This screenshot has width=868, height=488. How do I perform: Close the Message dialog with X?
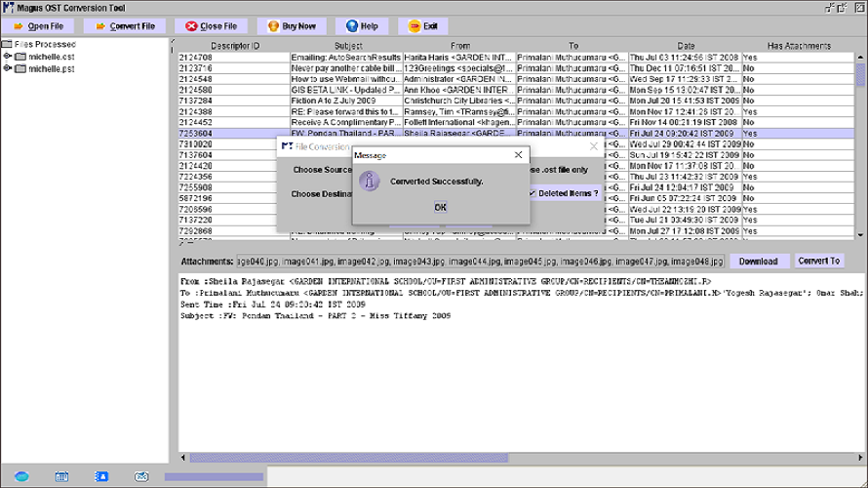(x=518, y=155)
